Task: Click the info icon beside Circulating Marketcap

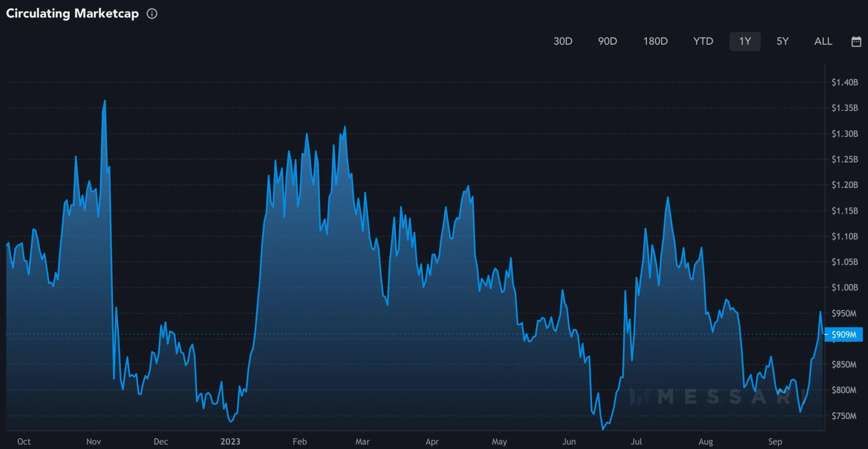Action: 152,13
